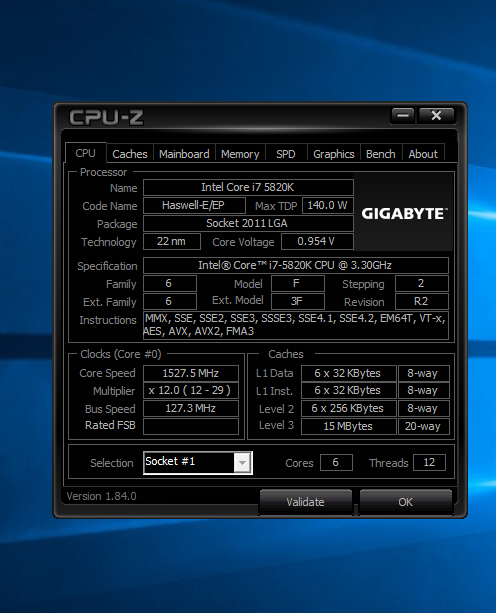Click the Cores value 6
This screenshot has width=496, height=613.
click(x=336, y=462)
